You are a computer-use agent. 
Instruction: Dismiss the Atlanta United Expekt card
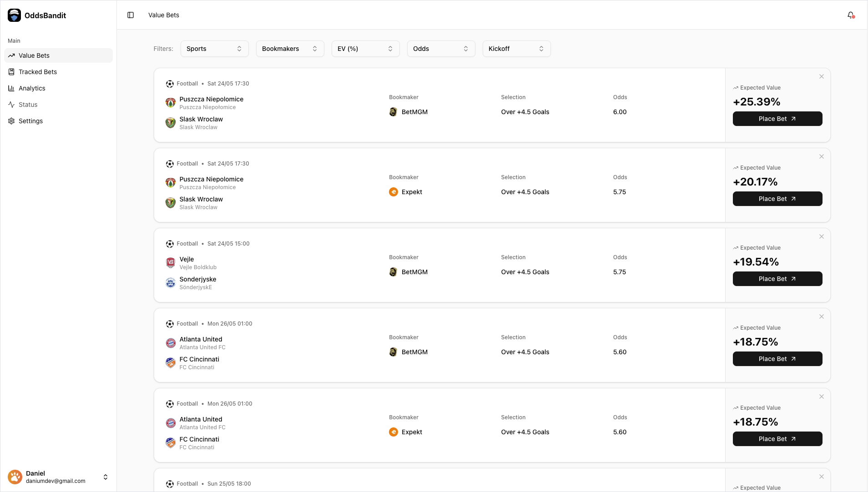click(x=821, y=396)
